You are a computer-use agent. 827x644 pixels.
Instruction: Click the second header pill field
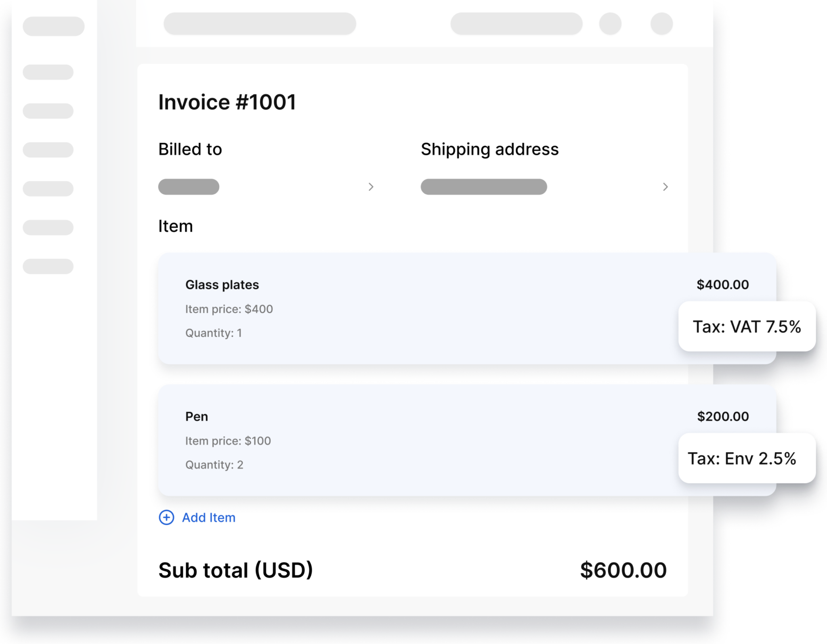coord(516,23)
